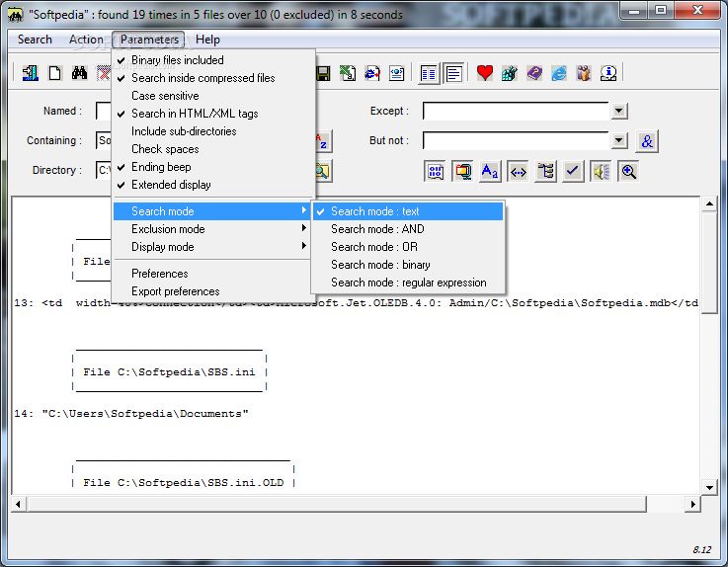
Task: Uncheck Search inside compressed files
Action: [x=214, y=78]
